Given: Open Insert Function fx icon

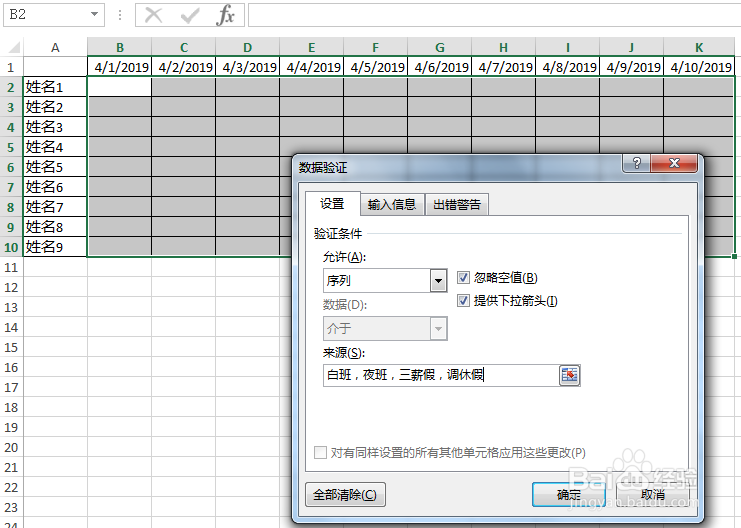Looking at the screenshot, I should [225, 15].
